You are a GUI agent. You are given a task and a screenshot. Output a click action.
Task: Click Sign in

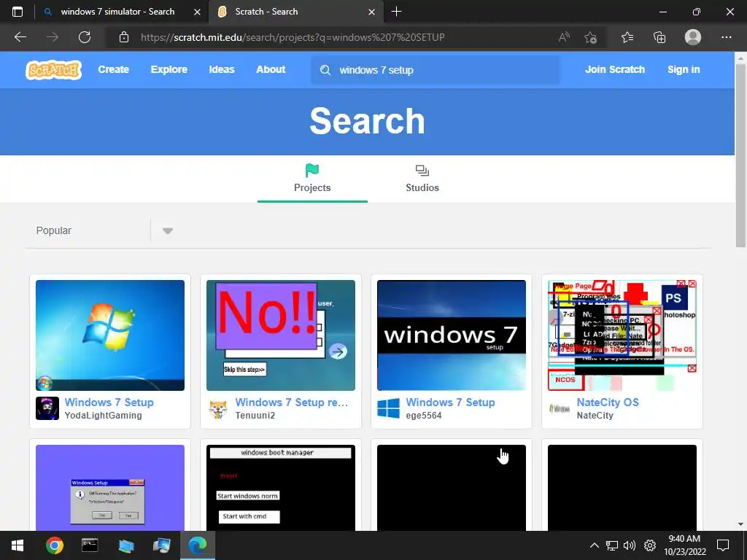click(684, 69)
